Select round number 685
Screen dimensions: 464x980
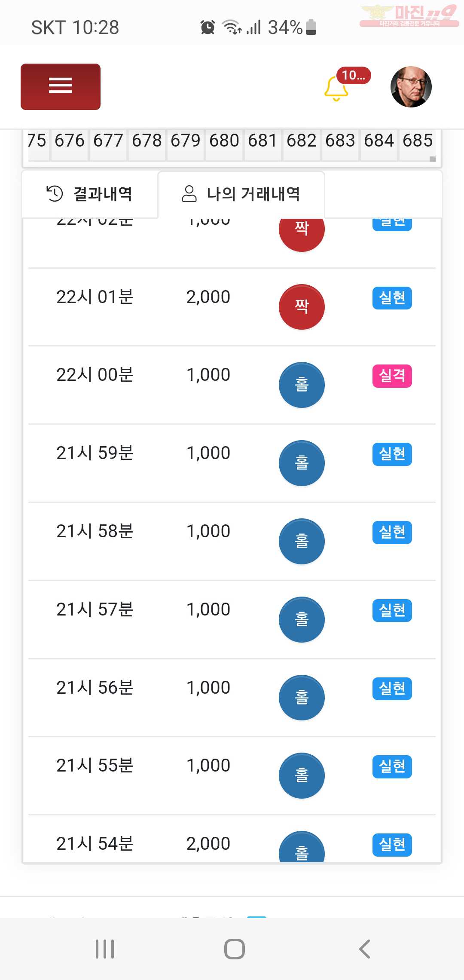[x=417, y=141]
